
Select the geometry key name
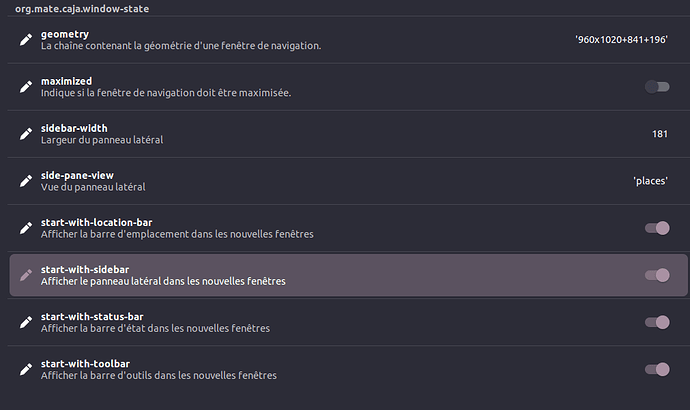tap(65, 34)
